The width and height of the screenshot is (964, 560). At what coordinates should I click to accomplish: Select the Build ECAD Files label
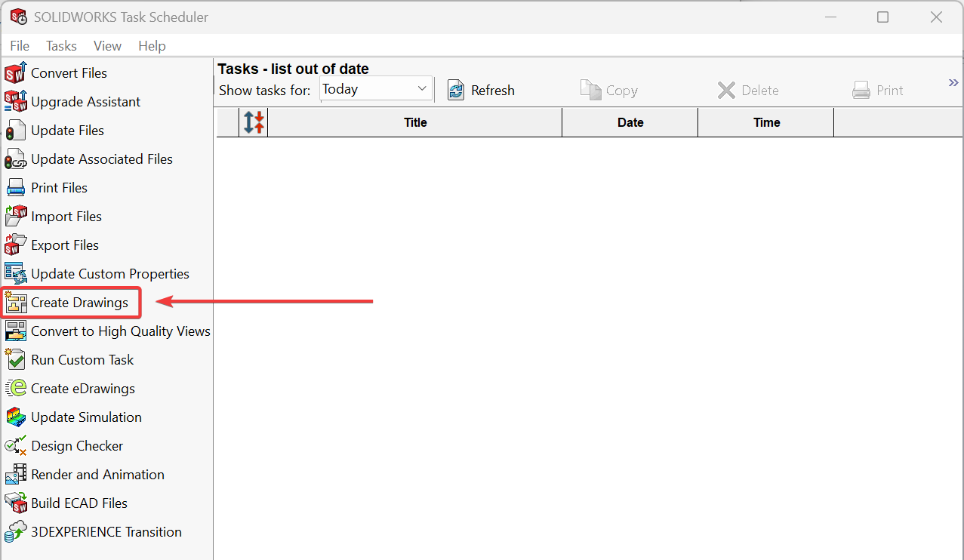(x=79, y=503)
